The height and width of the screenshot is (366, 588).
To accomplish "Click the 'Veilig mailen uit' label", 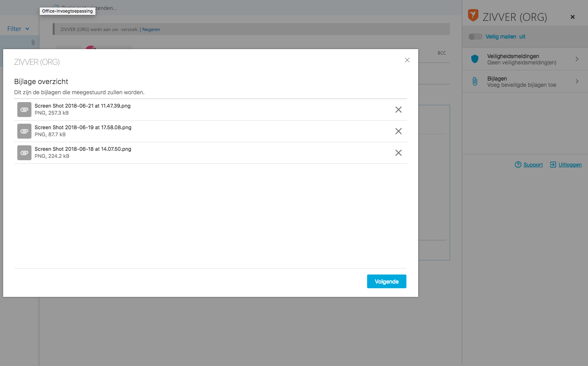I will tap(505, 37).
